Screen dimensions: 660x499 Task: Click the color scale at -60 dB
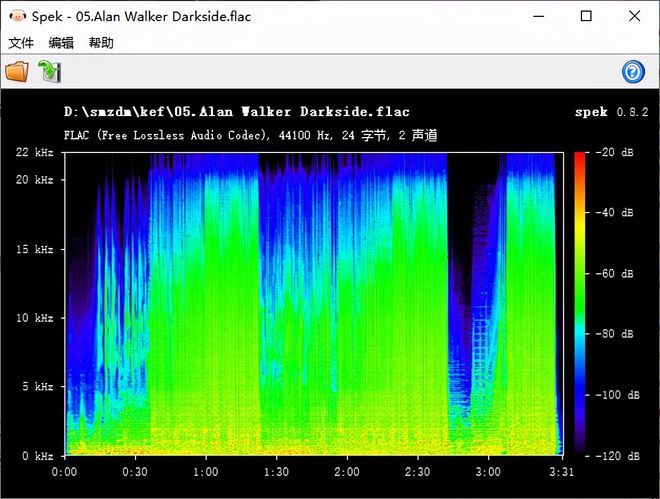click(x=580, y=273)
